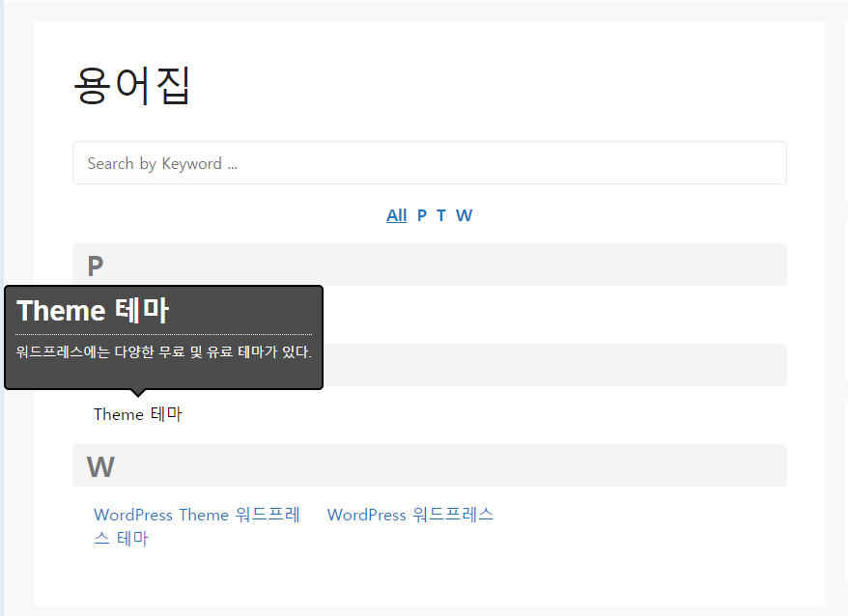
Task: Click the tooltip title Theme 테마
Action: click(93, 311)
